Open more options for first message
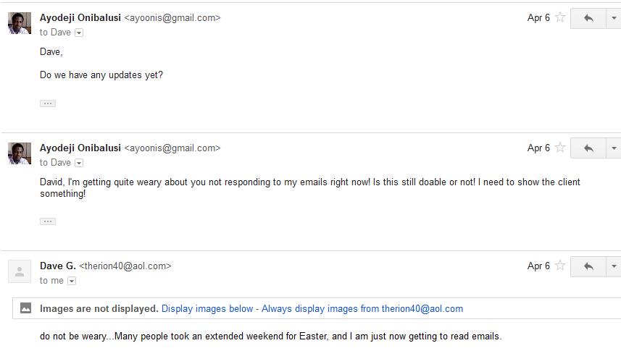Screen dimensions: 621x364 coord(614,18)
